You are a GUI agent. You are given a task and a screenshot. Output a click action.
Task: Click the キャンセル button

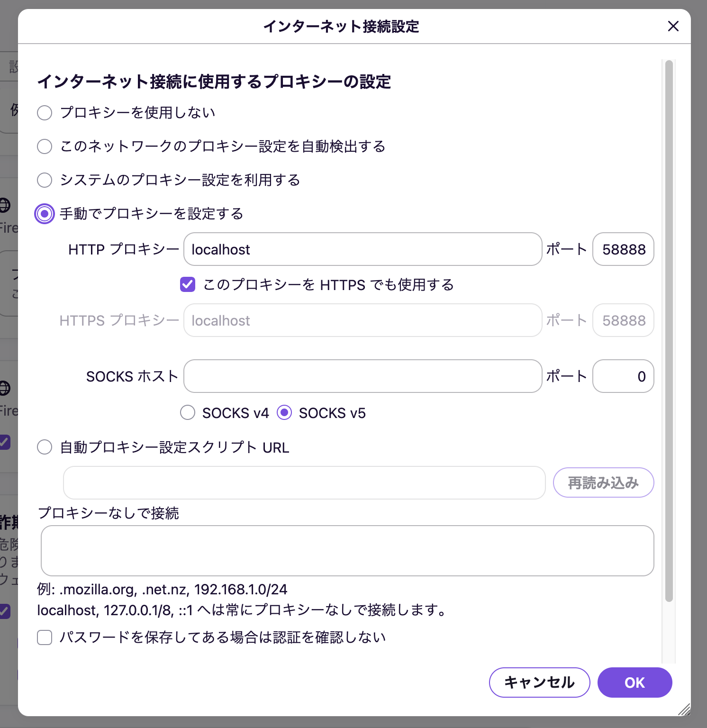[x=539, y=682]
